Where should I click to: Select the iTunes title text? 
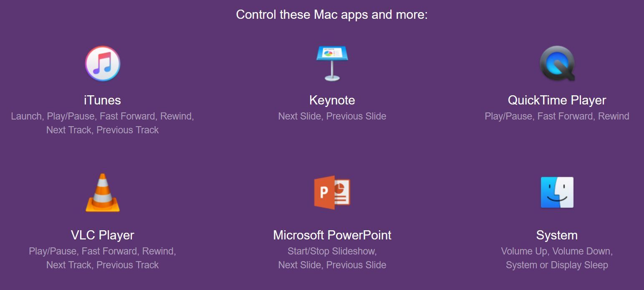point(103,100)
